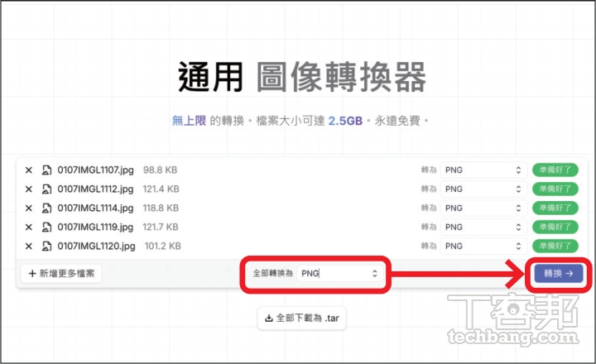
Task: Click the image file icon of 0107IMGL1114.jpg
Action: click(x=46, y=208)
